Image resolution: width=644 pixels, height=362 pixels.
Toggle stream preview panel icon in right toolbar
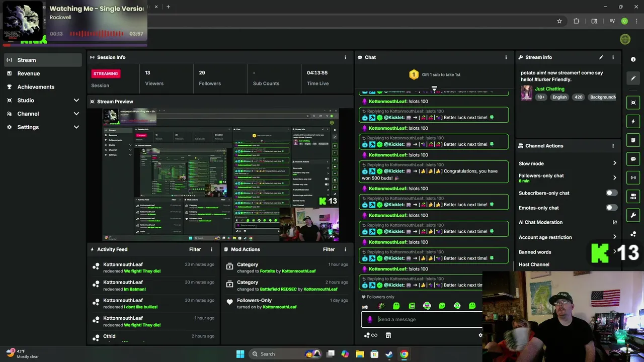633,103
